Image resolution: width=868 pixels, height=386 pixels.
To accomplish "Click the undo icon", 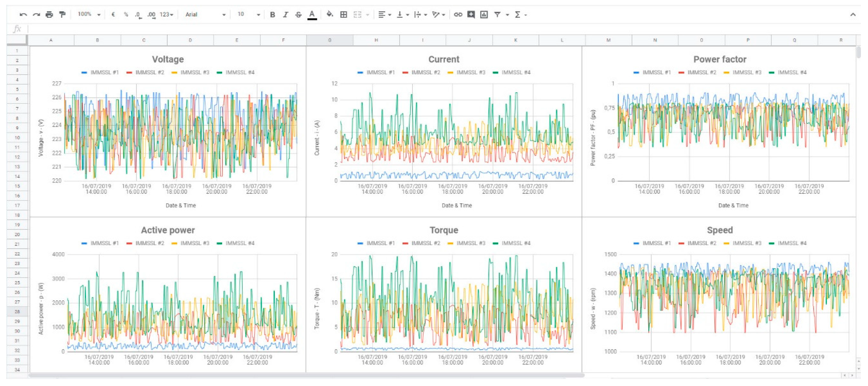I will (x=23, y=14).
